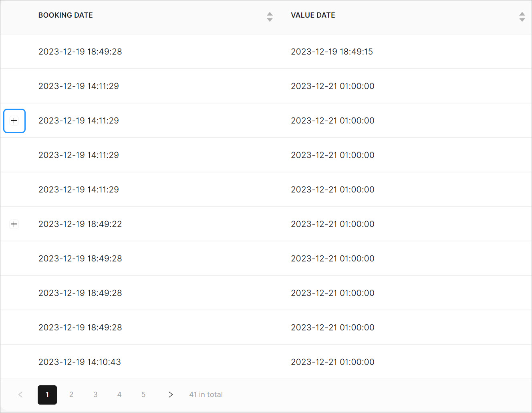Click the booking date 2023-12-19 18:49:22 cell
532x413 pixels.
(x=80, y=224)
